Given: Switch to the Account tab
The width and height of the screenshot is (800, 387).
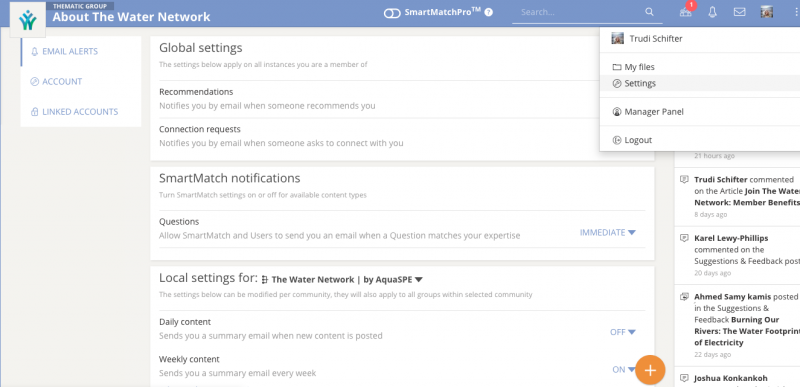Looking at the screenshot, I should point(81,82).
